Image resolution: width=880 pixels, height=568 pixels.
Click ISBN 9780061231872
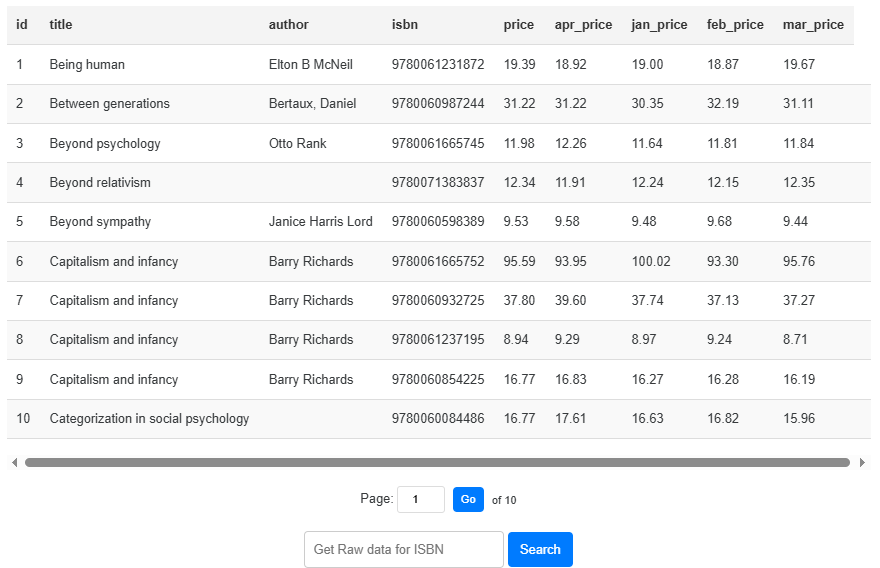click(438, 65)
